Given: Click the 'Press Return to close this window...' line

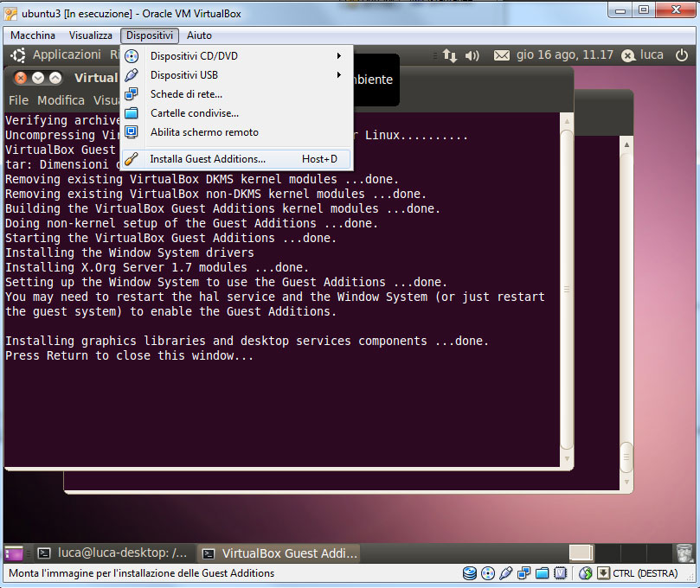Looking at the screenshot, I should [130, 355].
